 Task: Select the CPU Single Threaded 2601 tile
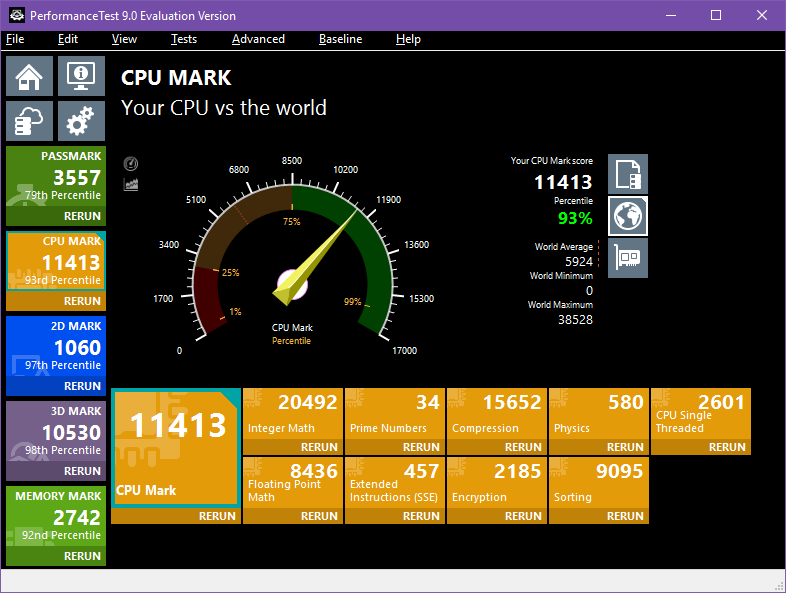click(x=701, y=414)
